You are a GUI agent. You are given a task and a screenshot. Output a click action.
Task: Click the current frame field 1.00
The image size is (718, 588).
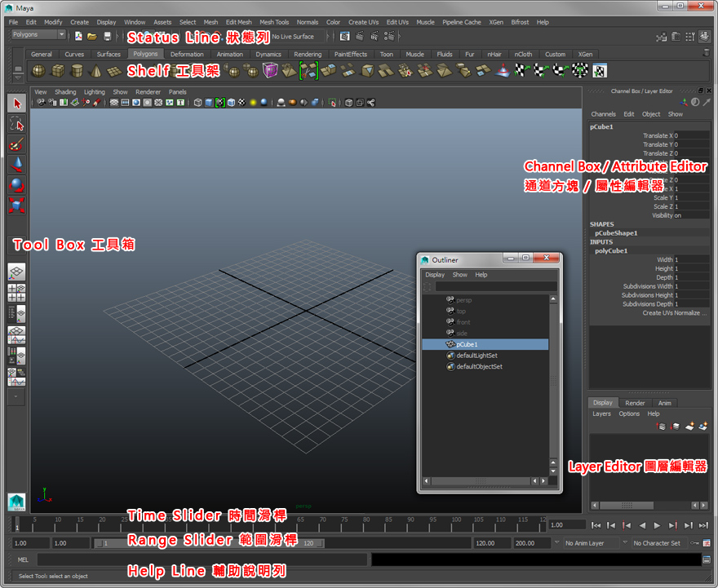coord(567,525)
